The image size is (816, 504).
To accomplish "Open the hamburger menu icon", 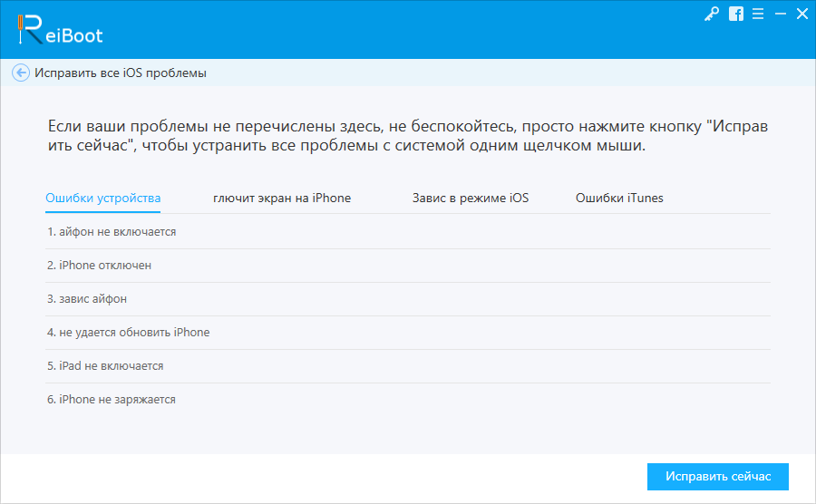I will pyautogui.click(x=758, y=14).
